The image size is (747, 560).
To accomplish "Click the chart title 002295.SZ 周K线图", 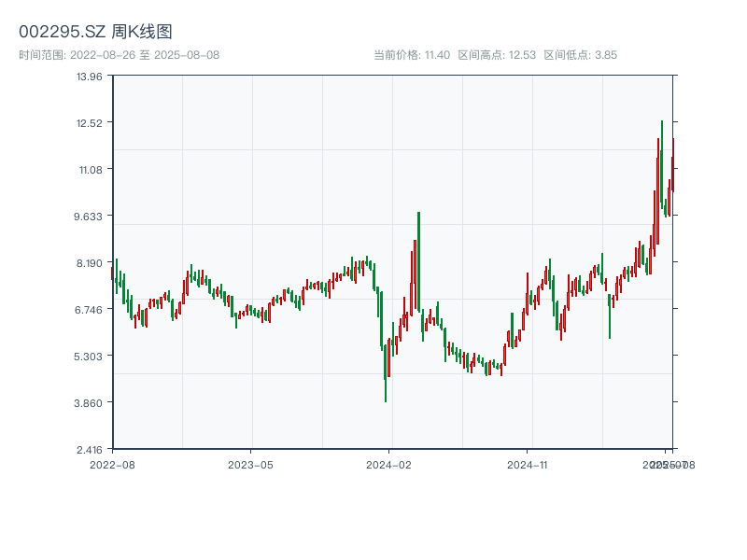I will pos(95,32).
